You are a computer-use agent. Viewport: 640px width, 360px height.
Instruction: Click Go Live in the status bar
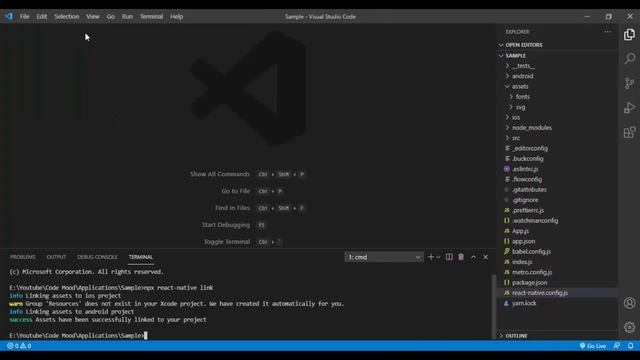pyautogui.click(x=593, y=346)
